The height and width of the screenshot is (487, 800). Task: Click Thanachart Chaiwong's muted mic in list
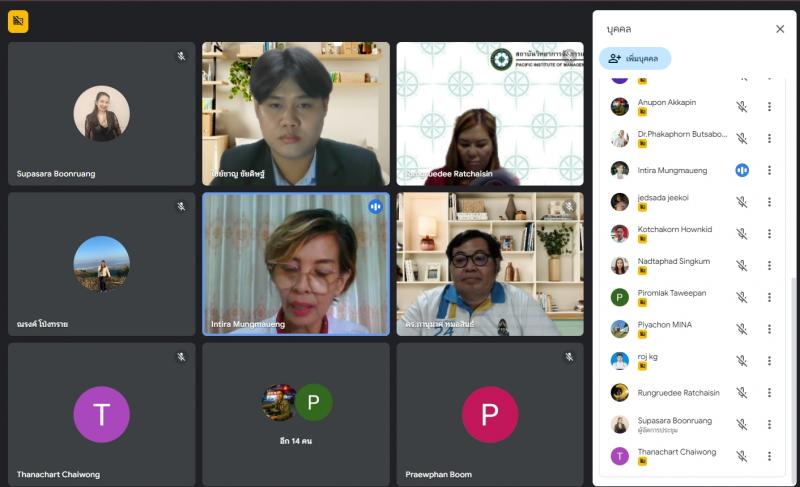click(x=742, y=456)
